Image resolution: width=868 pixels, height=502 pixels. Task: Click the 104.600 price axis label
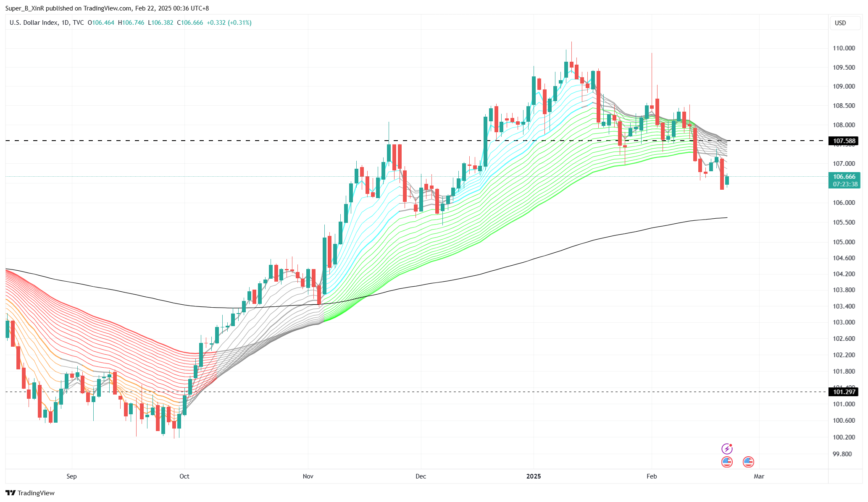[844, 258]
